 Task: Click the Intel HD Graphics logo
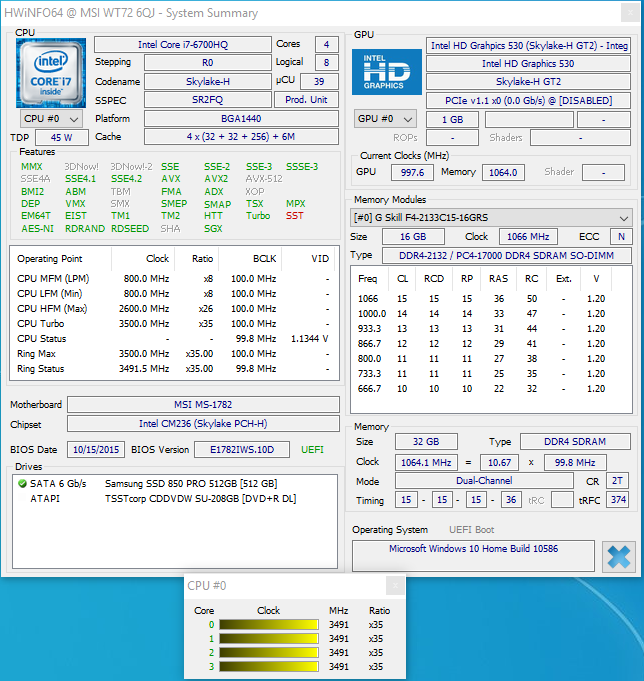(386, 72)
